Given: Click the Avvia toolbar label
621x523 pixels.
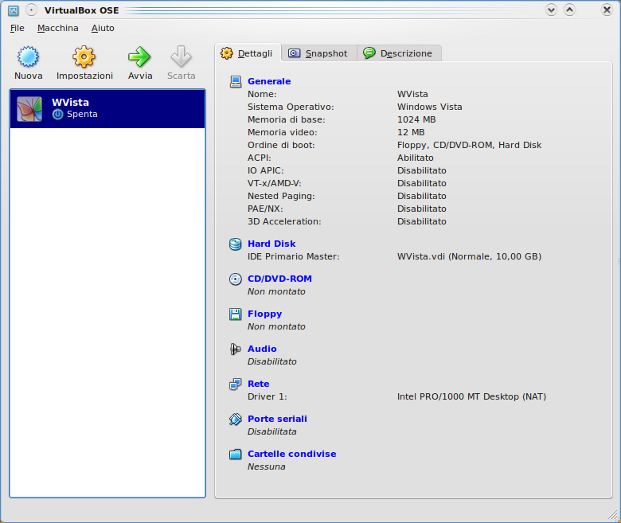Looking at the screenshot, I should pos(140,76).
